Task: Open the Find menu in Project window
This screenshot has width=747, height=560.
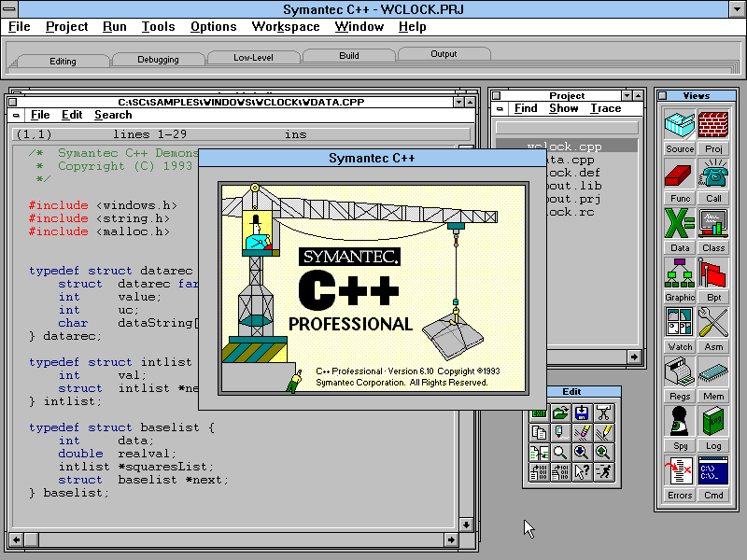Action: point(526,108)
